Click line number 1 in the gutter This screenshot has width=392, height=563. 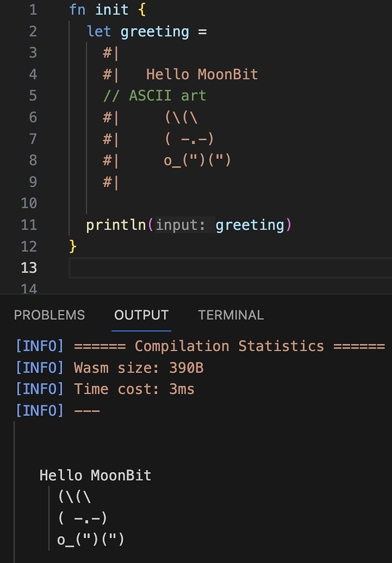click(x=33, y=10)
